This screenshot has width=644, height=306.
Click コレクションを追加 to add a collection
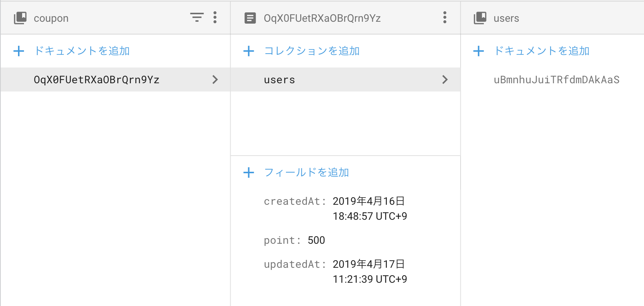pyautogui.click(x=312, y=51)
